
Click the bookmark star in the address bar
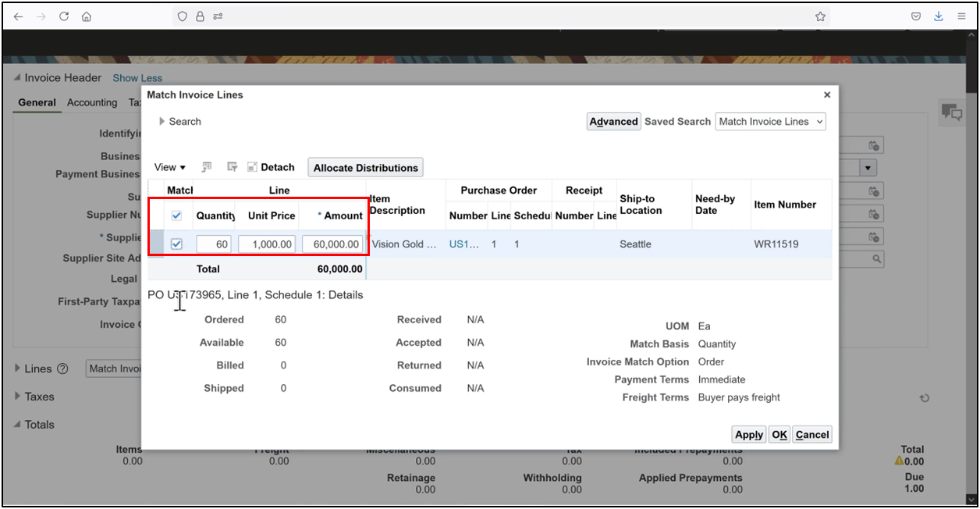(x=820, y=16)
